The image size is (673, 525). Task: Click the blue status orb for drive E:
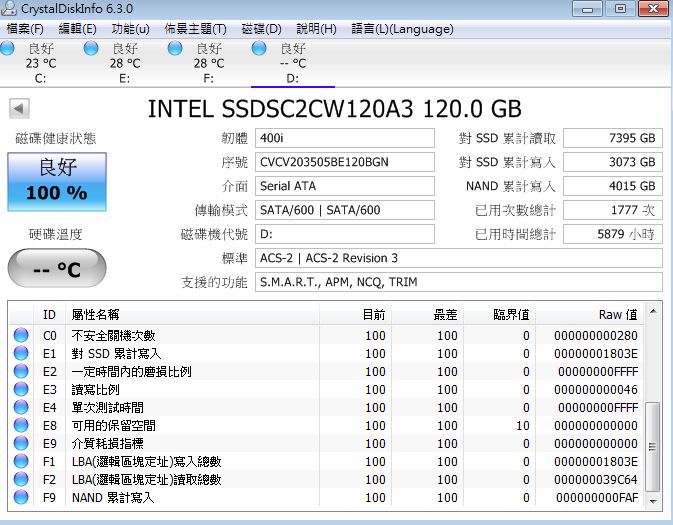[x=91, y=48]
